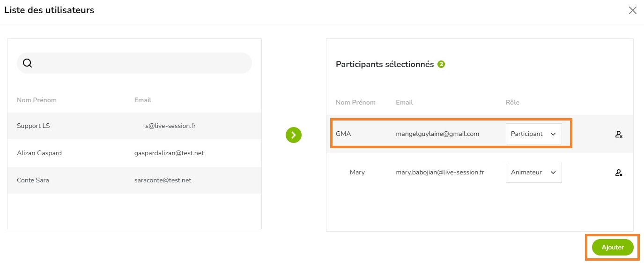
Task: Click the Email header in the selected participants
Action: pyautogui.click(x=404, y=103)
